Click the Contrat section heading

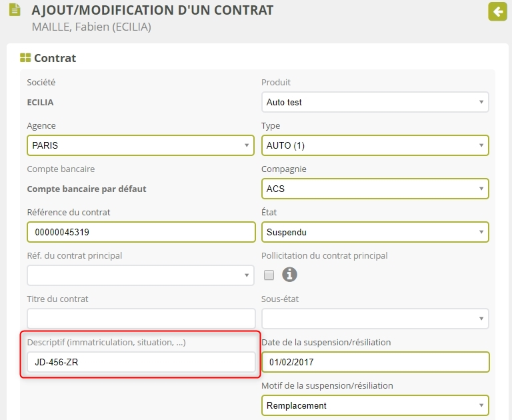55,58
